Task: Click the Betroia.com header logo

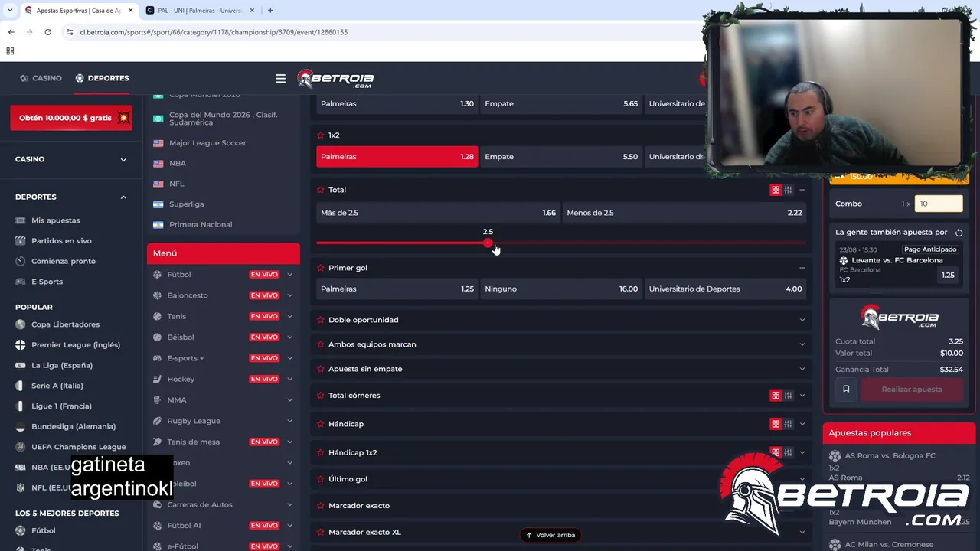Action: click(335, 79)
